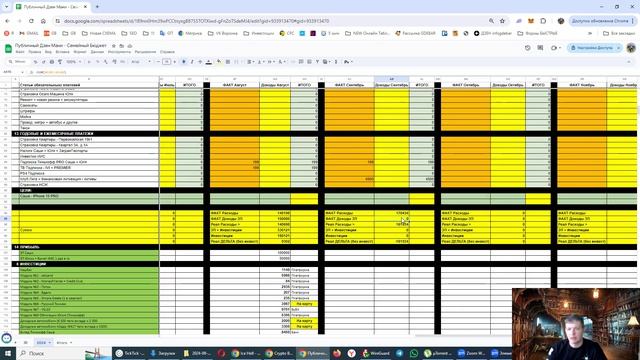Open WireGuard from the taskbar
This screenshot has width=640, height=360.
coord(376,353)
